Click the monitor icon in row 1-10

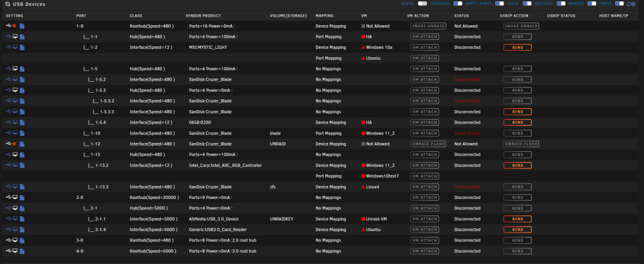[x=15, y=133]
